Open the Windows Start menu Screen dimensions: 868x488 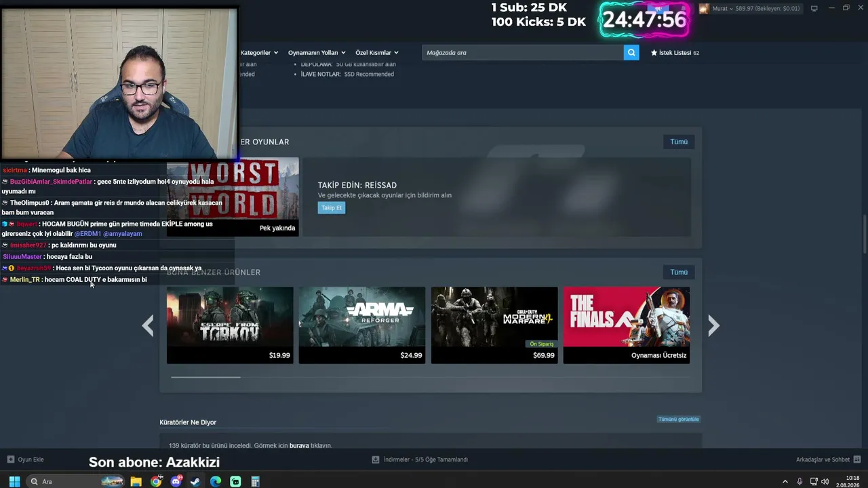tap(14, 481)
